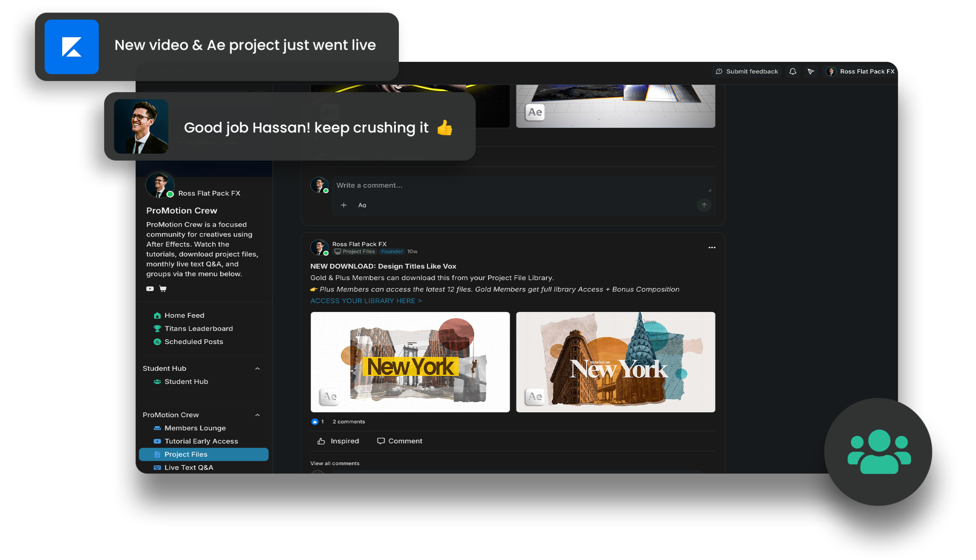
Task: Toggle Inspired reaction on Vox titles post
Action: (x=338, y=441)
